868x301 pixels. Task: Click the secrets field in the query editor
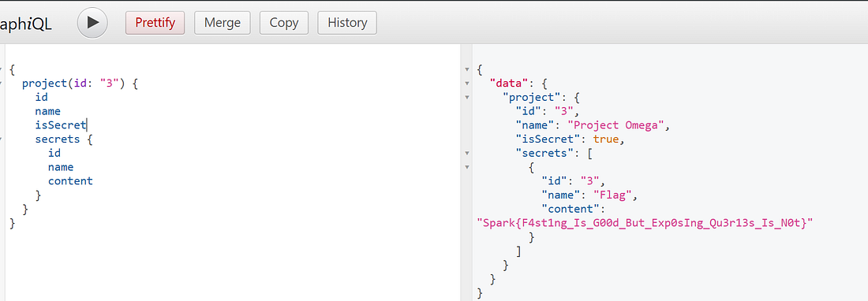pyautogui.click(x=58, y=139)
